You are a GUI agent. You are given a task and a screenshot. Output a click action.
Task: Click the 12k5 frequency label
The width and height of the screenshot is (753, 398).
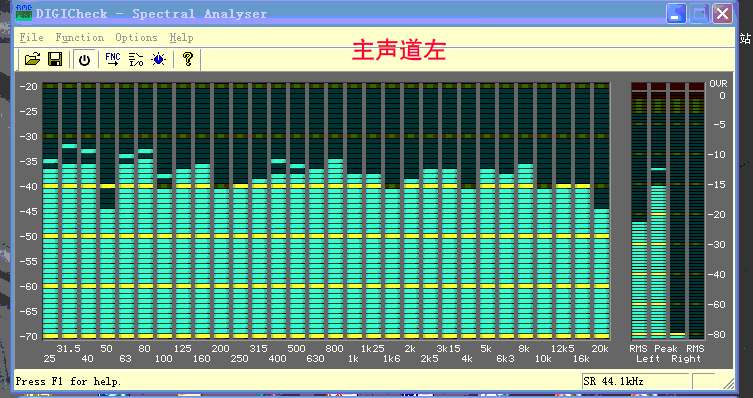562,349
